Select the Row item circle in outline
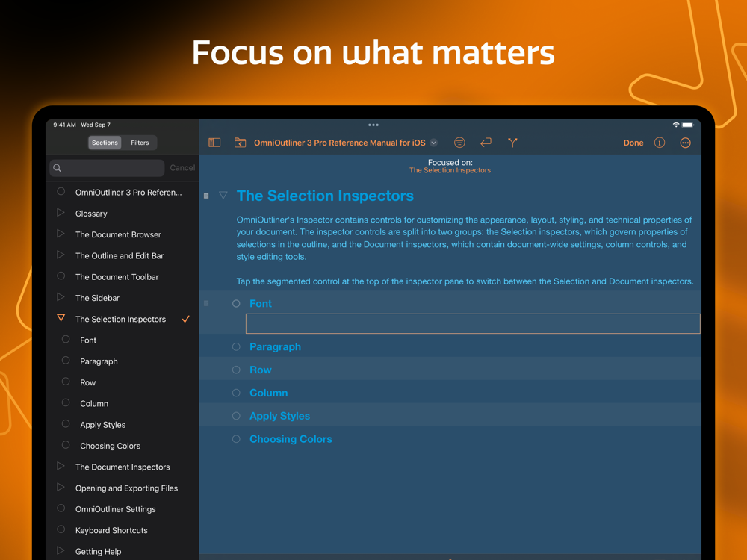This screenshot has height=560, width=747. pyautogui.click(x=236, y=370)
